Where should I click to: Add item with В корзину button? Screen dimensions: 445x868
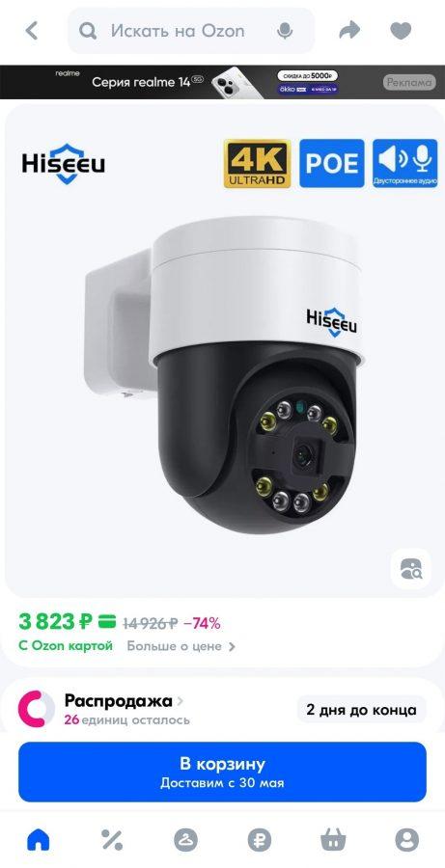[x=222, y=772]
